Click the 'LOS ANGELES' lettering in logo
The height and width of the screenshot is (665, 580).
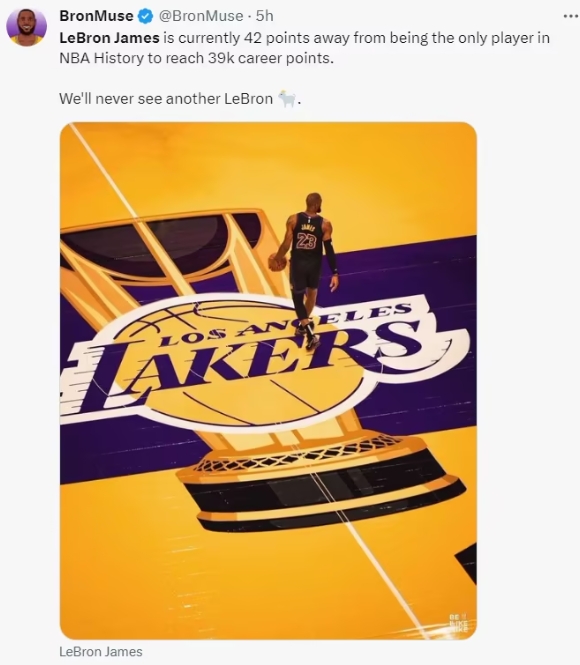tap(285, 322)
